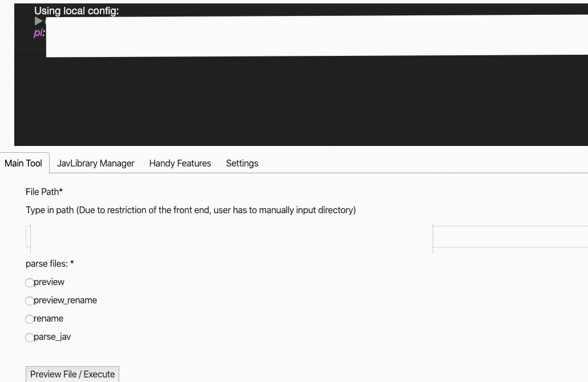Click the 'Type in path' instruction text
This screenshot has width=588, height=382.
191,210
